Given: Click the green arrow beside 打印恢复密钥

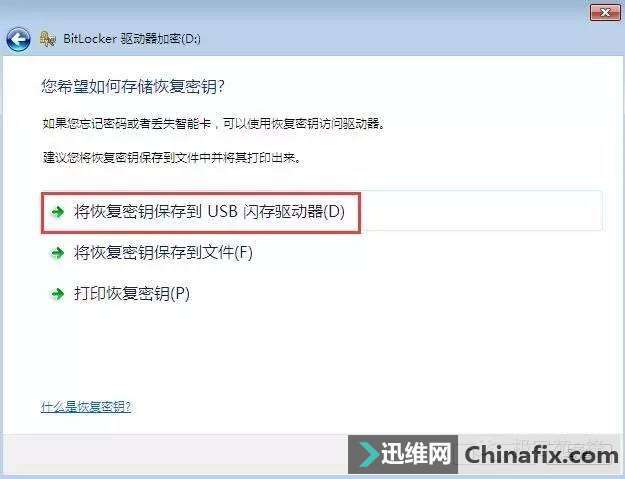Looking at the screenshot, I should 58,294.
